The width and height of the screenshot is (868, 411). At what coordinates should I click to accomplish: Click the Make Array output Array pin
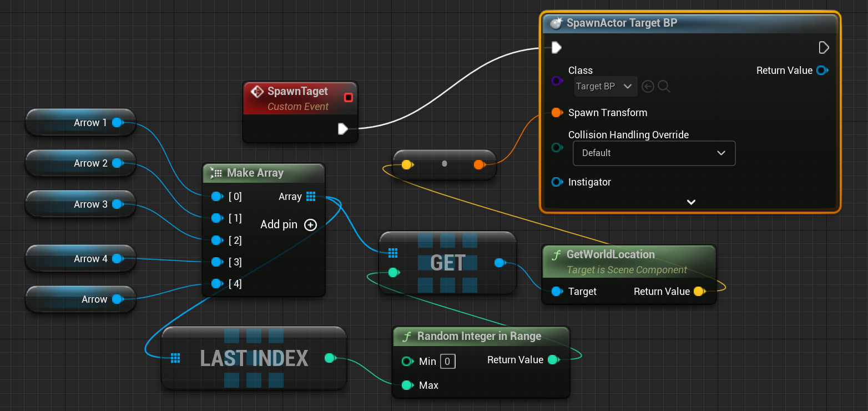tap(311, 197)
